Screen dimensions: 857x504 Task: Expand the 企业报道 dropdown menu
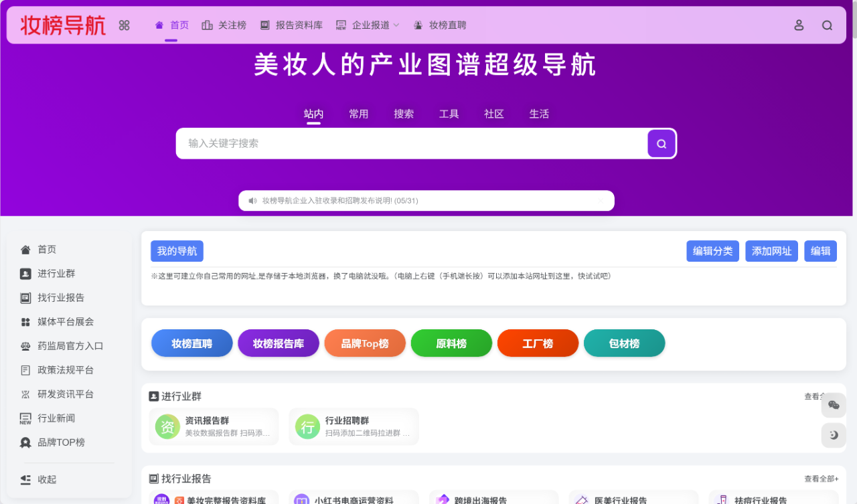pyautogui.click(x=368, y=25)
